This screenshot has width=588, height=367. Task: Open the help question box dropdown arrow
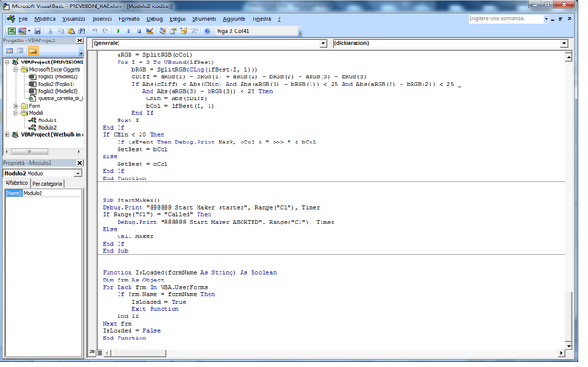(546, 18)
